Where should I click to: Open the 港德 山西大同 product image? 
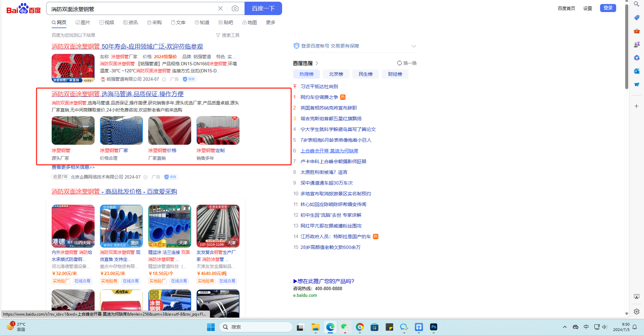tap(73, 226)
